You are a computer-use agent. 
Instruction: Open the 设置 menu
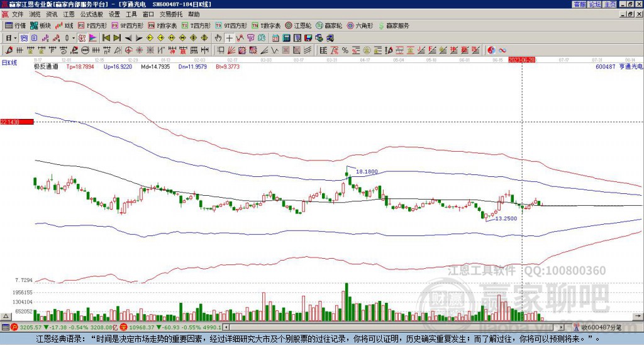114,14
